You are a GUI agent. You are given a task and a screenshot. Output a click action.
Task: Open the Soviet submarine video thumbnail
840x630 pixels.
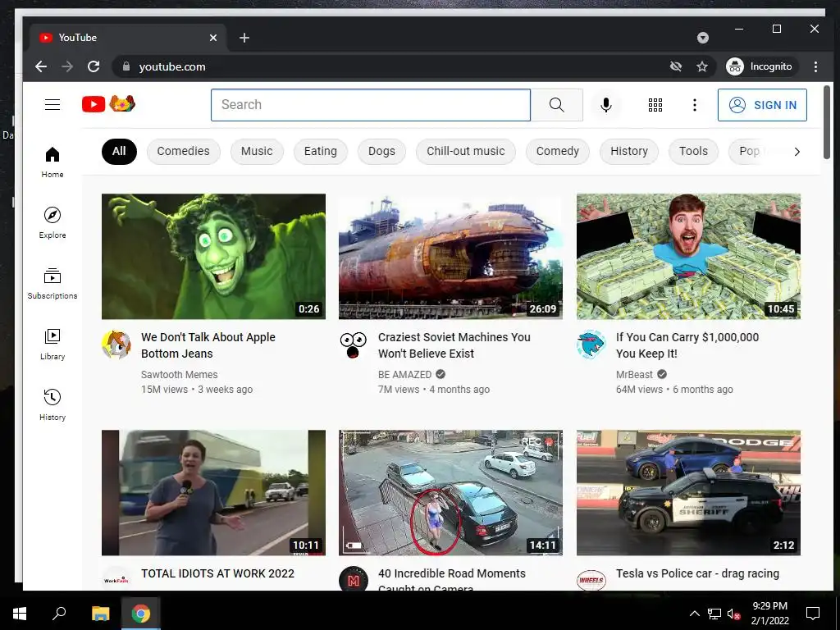coord(450,257)
